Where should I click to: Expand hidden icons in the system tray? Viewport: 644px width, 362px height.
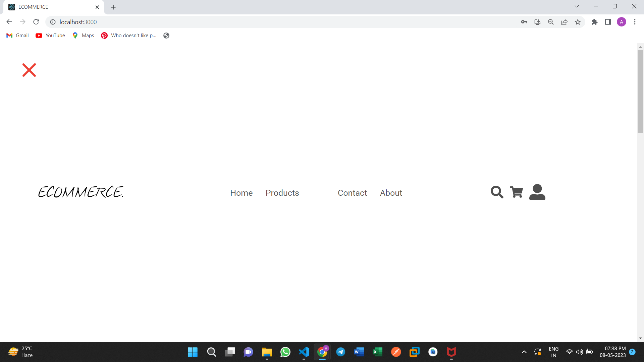pyautogui.click(x=524, y=352)
